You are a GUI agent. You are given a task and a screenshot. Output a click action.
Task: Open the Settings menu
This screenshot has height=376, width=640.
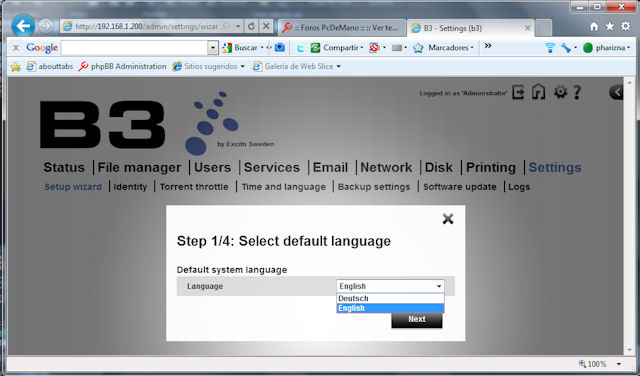point(555,167)
